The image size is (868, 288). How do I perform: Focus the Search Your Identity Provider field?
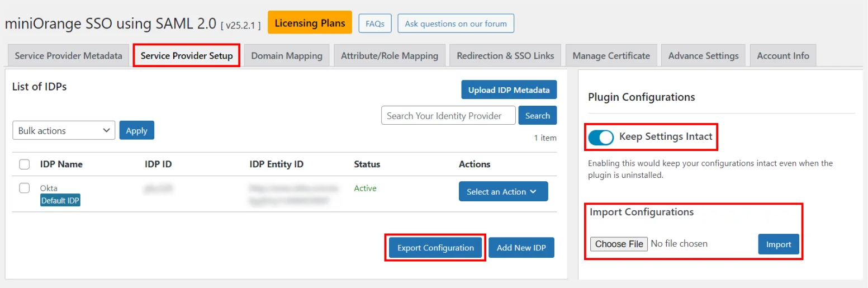click(x=448, y=116)
